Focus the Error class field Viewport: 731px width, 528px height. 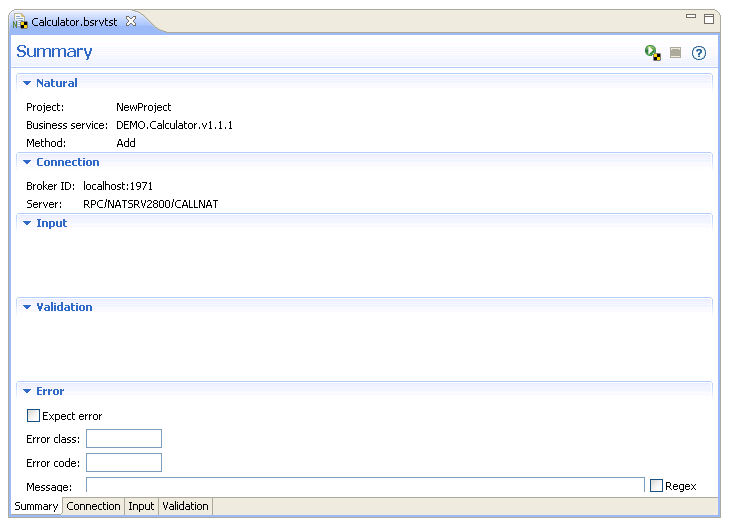124,439
